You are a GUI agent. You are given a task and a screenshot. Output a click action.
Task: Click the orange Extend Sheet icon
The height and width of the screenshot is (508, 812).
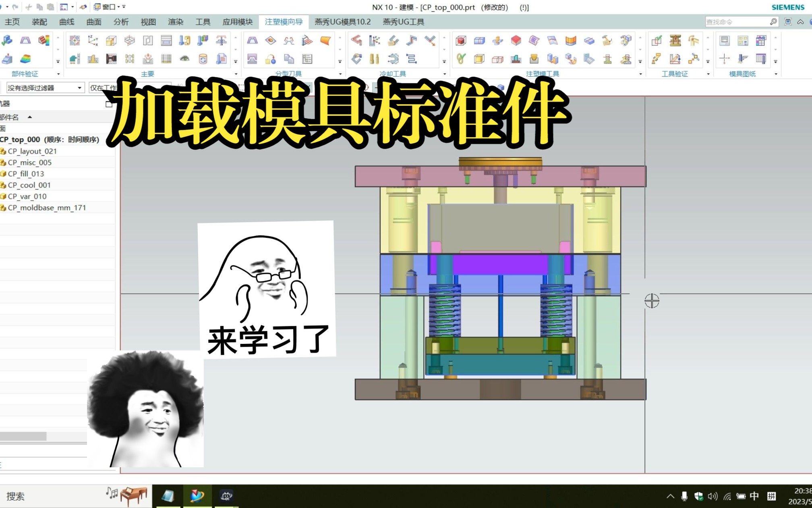click(x=571, y=40)
